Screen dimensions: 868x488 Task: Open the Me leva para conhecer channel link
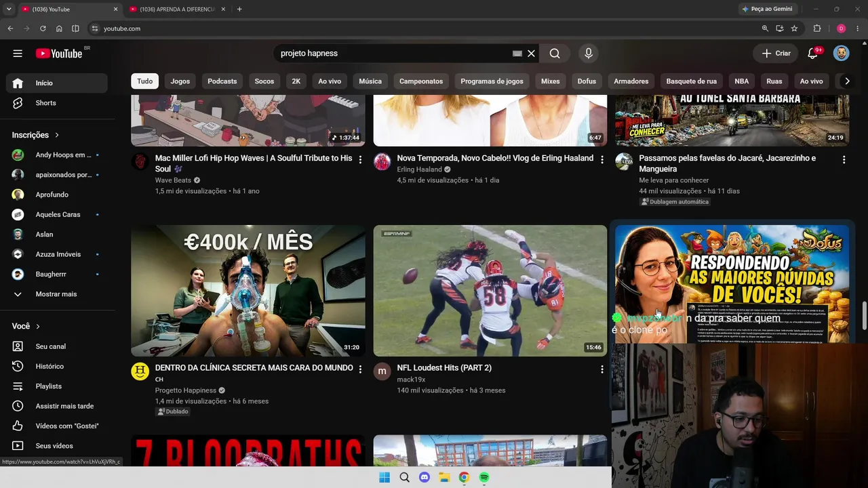click(673, 180)
